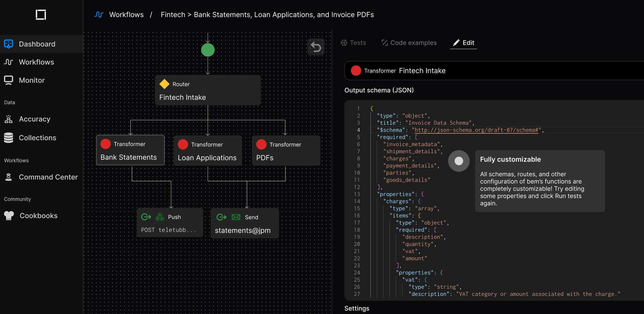The height and width of the screenshot is (314, 644).
Task: Click the Cookbooks chef hat icon
Action: pyautogui.click(x=9, y=216)
